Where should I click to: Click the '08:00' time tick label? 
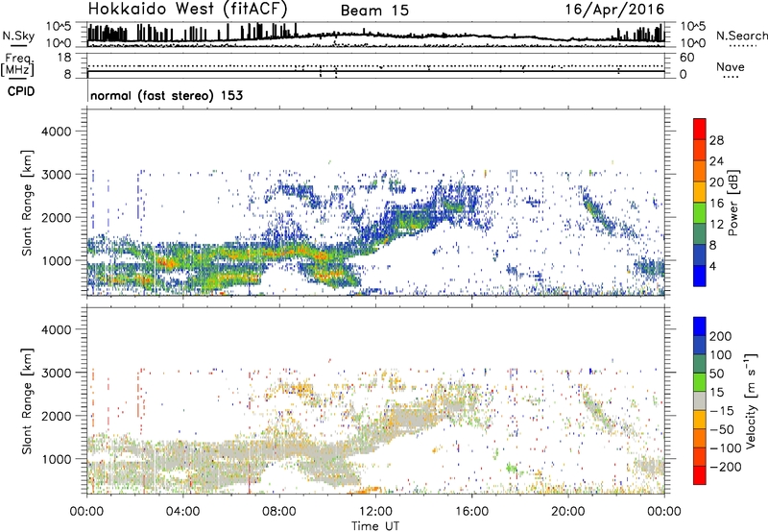tap(279, 512)
